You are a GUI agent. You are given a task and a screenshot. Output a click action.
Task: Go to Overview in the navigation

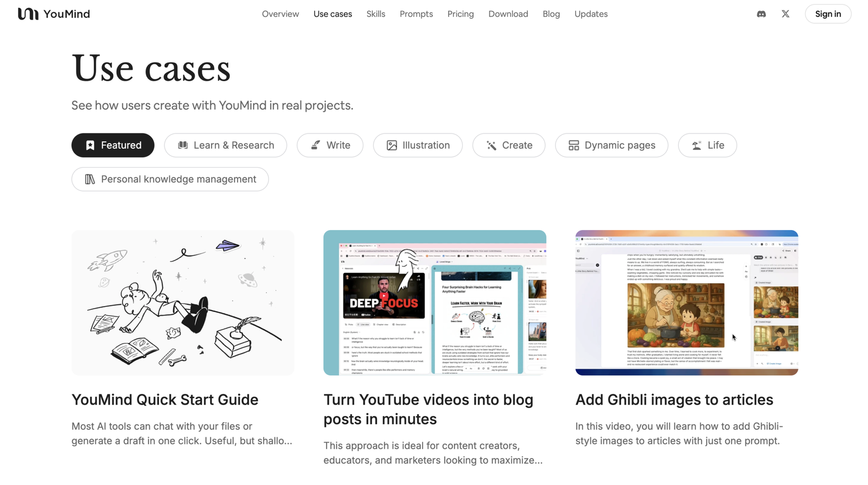(280, 14)
